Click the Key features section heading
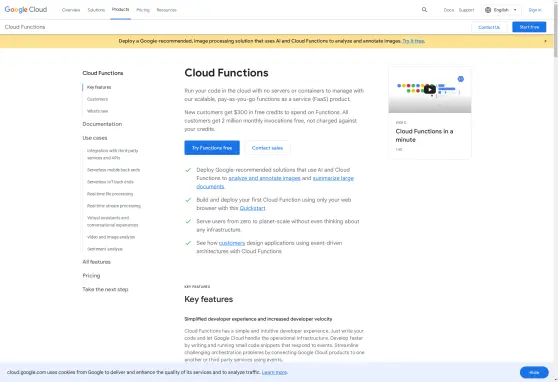 tap(209, 299)
